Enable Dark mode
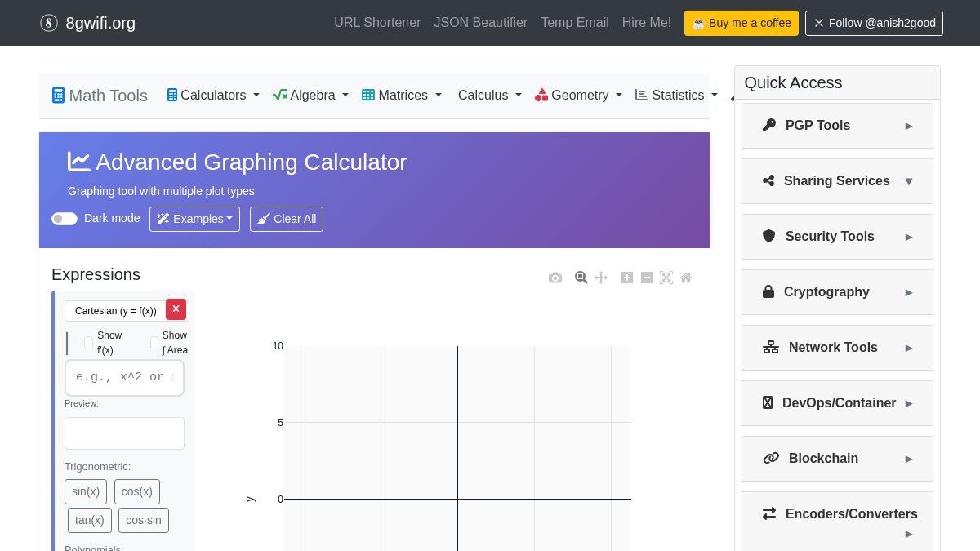980x551 pixels. click(x=64, y=219)
